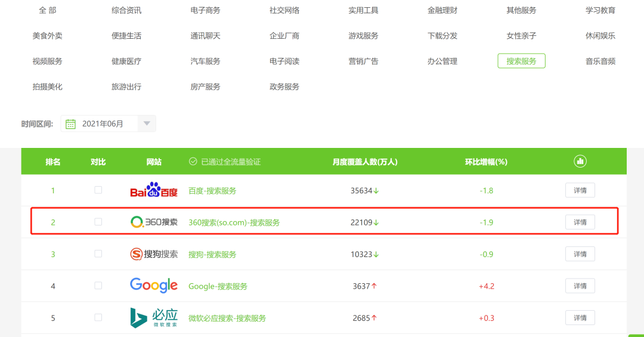Select the 游戏服务 category
This screenshot has height=337, width=644.
(364, 36)
